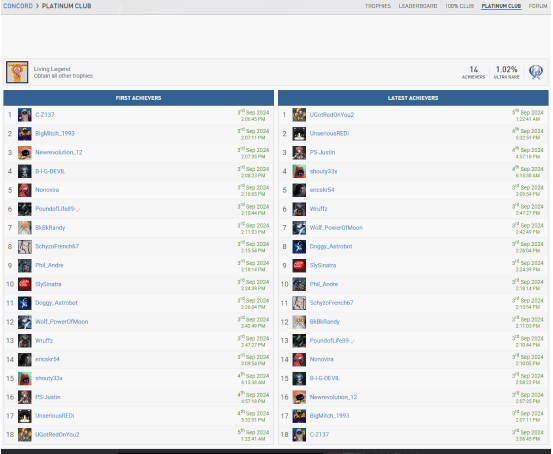The width and height of the screenshot is (553, 454).
Task: Open C-Z137's avatar in First Achievers
Action: [25, 115]
